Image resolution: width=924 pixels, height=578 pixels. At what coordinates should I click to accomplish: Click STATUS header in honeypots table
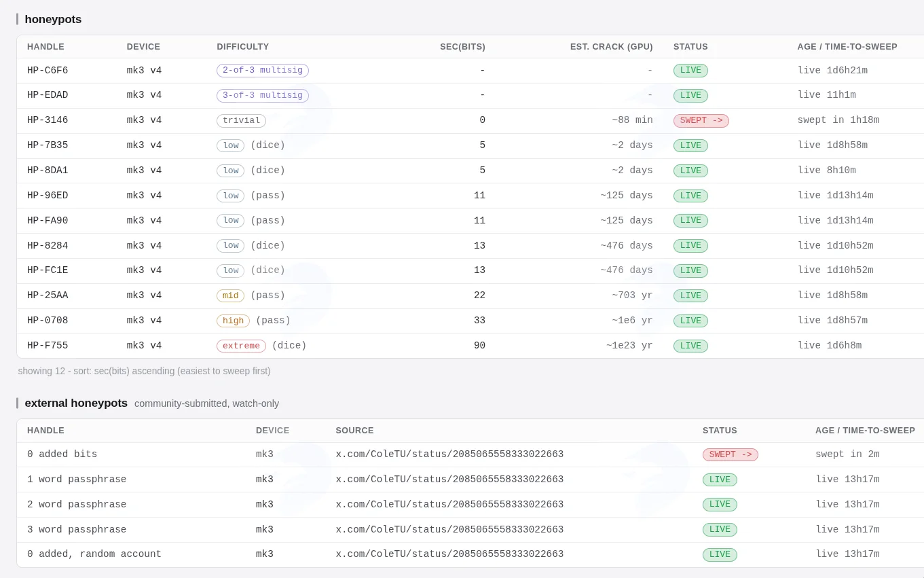tap(690, 47)
